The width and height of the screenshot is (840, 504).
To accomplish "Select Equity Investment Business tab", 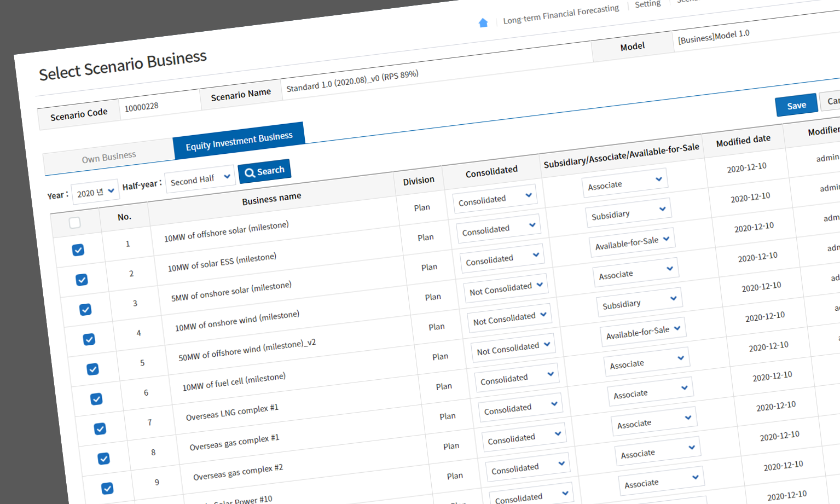I will 239,141.
